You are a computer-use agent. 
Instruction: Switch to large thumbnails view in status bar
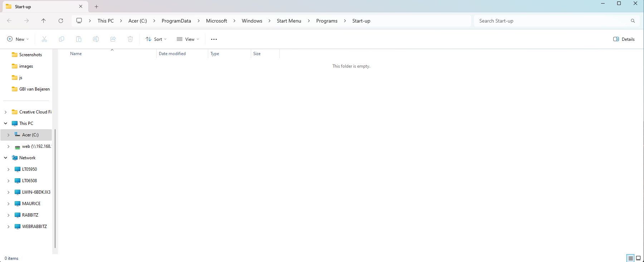pyautogui.click(x=638, y=258)
